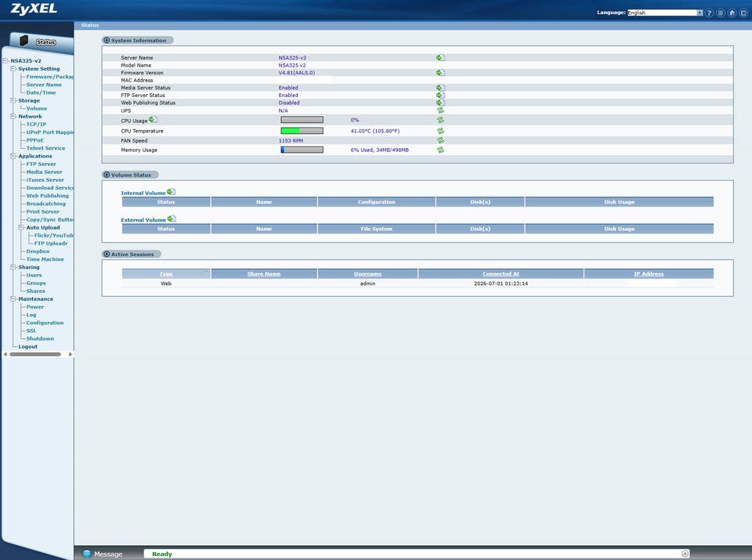The image size is (752, 560).
Task: Sort sessions by Connected At column
Action: (501, 274)
